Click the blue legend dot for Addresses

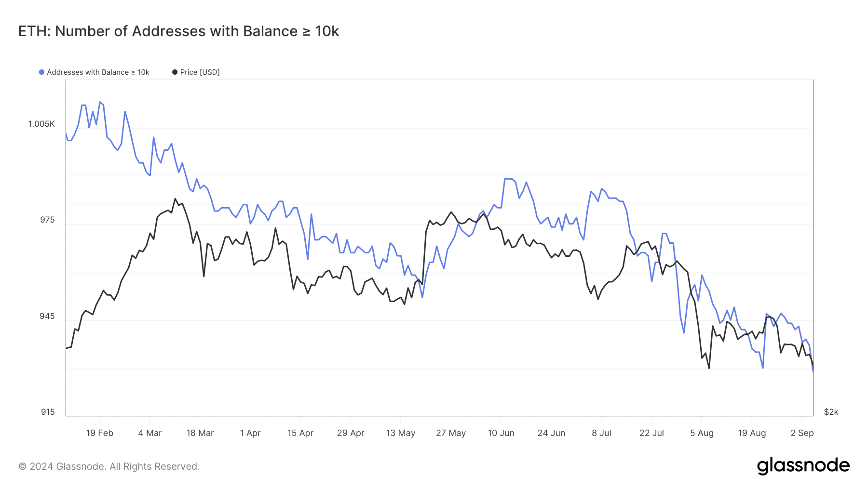[42, 72]
